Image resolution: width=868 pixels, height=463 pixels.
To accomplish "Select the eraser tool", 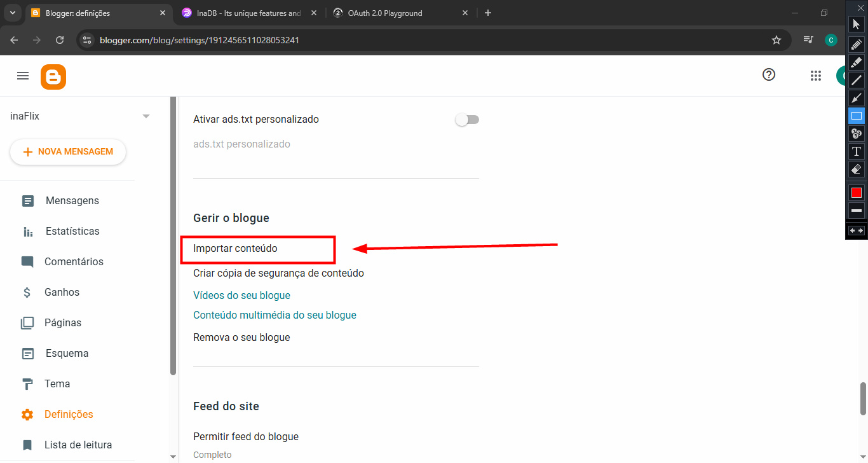I will [856, 169].
